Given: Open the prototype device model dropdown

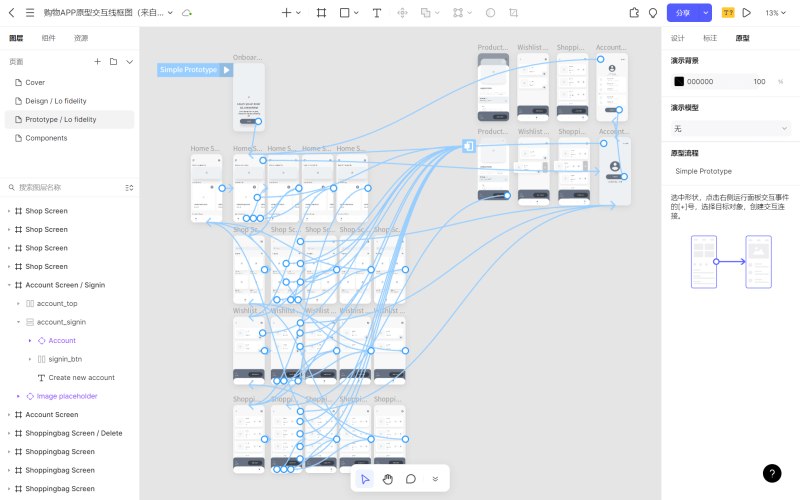Looking at the screenshot, I should (730, 129).
